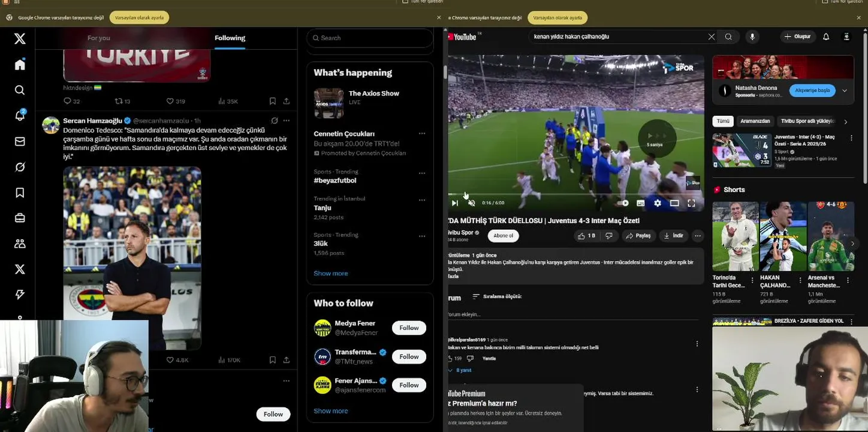Open Communities people icon in X sidebar

coord(20,244)
